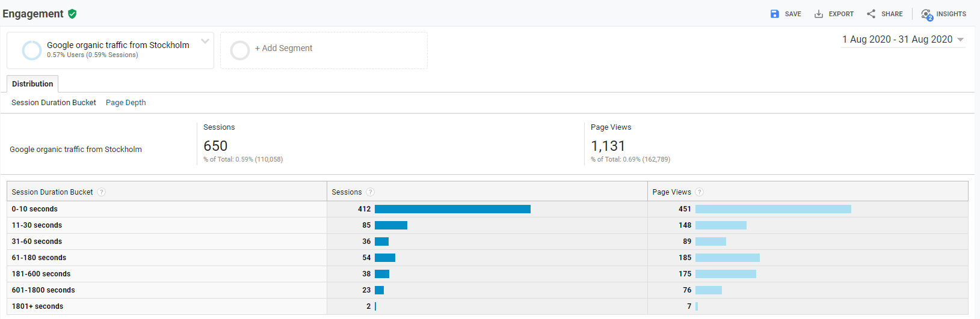Image resolution: width=980 pixels, height=319 pixels.
Task: Click the sessions value 412
Action: 364,209
